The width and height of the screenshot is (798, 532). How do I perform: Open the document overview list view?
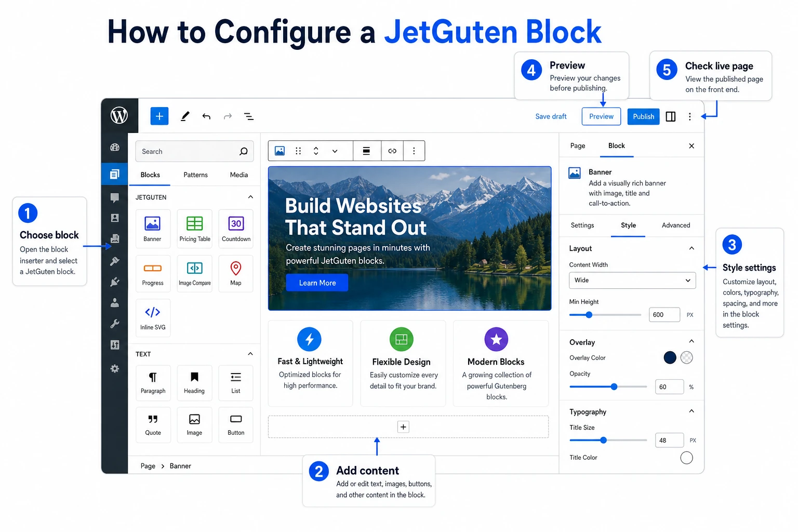point(249,116)
